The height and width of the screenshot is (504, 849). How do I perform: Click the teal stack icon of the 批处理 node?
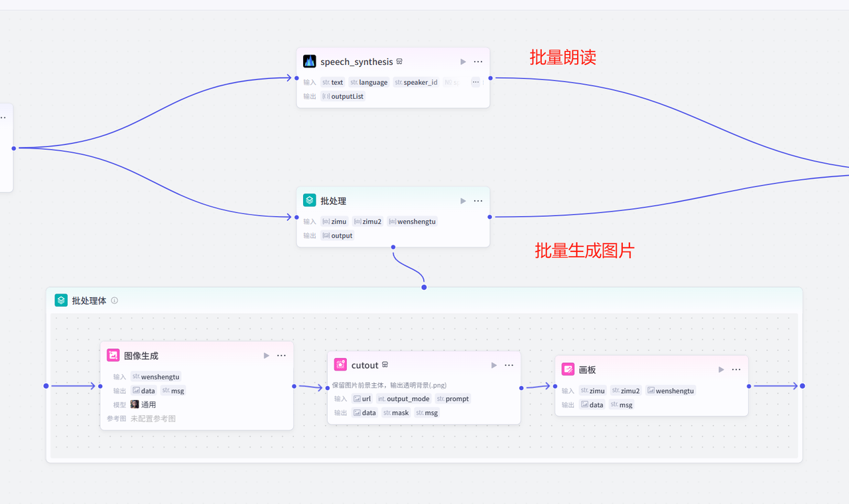pos(310,200)
